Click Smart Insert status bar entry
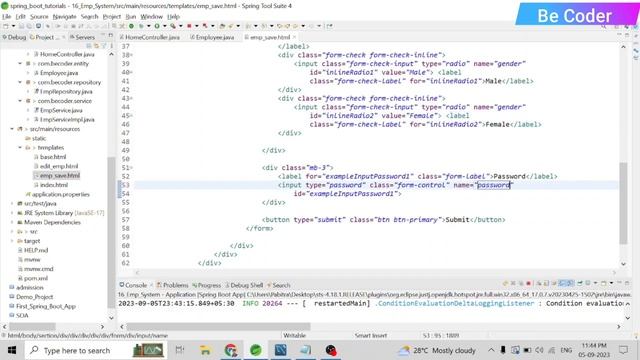The width and height of the screenshot is (640, 360). (x=371, y=336)
